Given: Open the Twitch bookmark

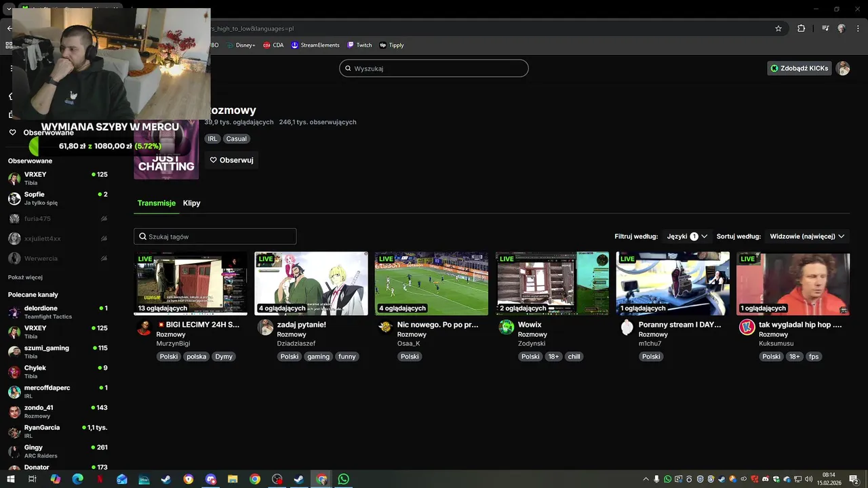Looking at the screenshot, I should coord(359,45).
